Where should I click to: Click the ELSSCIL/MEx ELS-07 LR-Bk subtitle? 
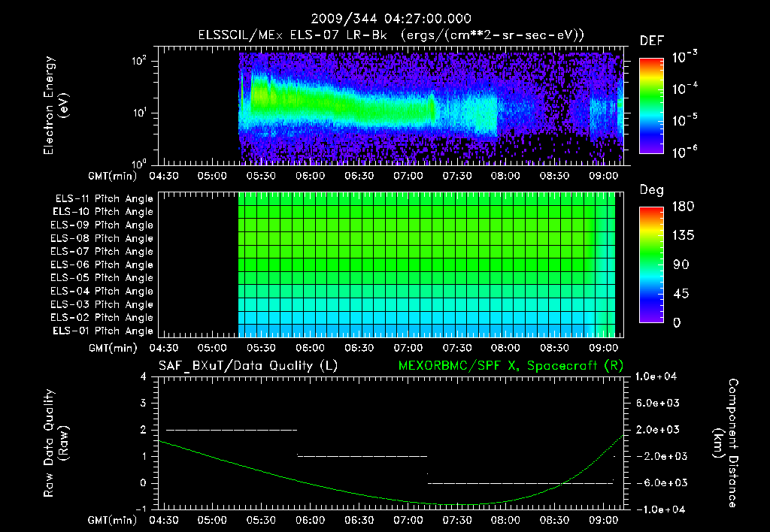tap(391, 35)
